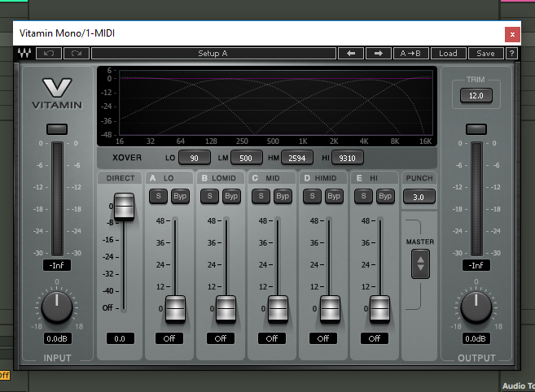Viewport: 535px width, 392px height.
Task: Click the E HI band fader handle
Action: click(x=379, y=309)
